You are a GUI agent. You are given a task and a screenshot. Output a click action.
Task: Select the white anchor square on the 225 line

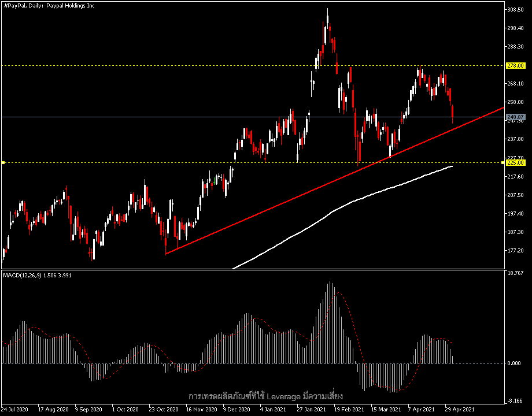coord(3,163)
